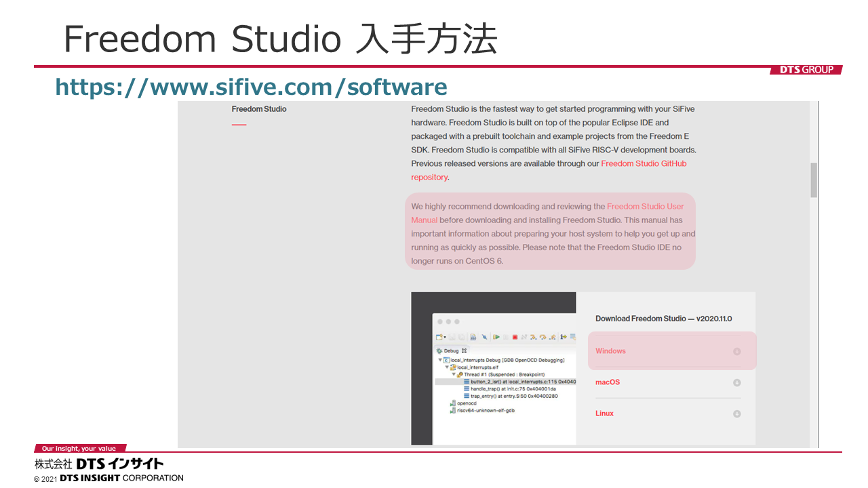Close the Debug view tab

[464, 351]
